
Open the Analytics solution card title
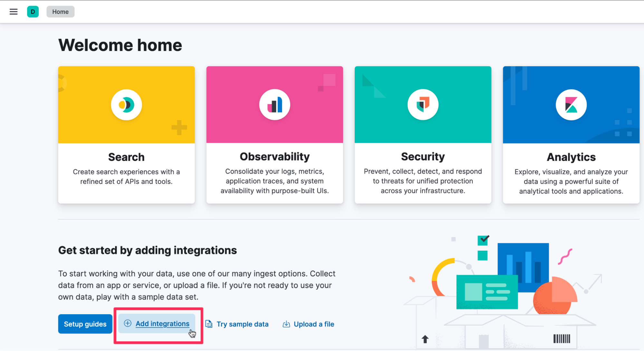pos(571,157)
